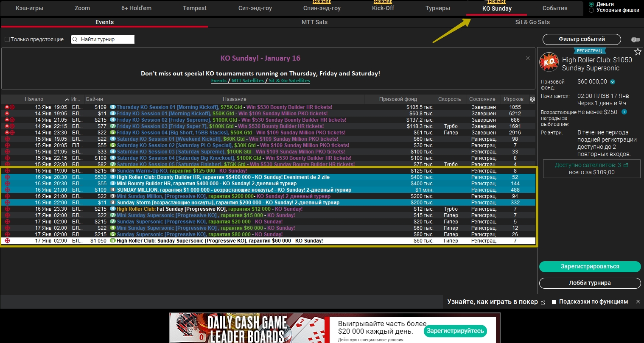644x343 pixels.
Task: Sort by the Игроков column header
Action: 514,99
